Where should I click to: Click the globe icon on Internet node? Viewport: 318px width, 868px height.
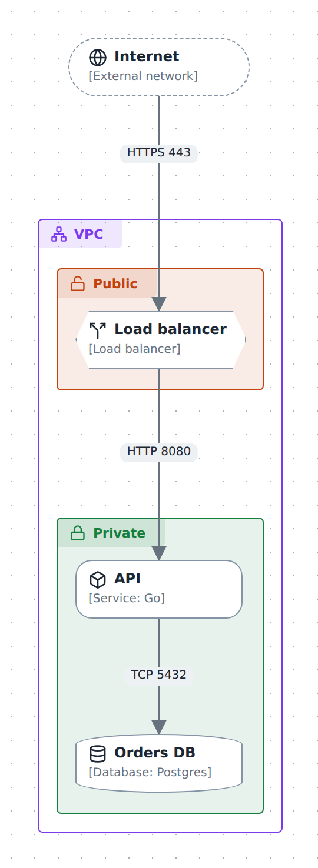point(98,57)
